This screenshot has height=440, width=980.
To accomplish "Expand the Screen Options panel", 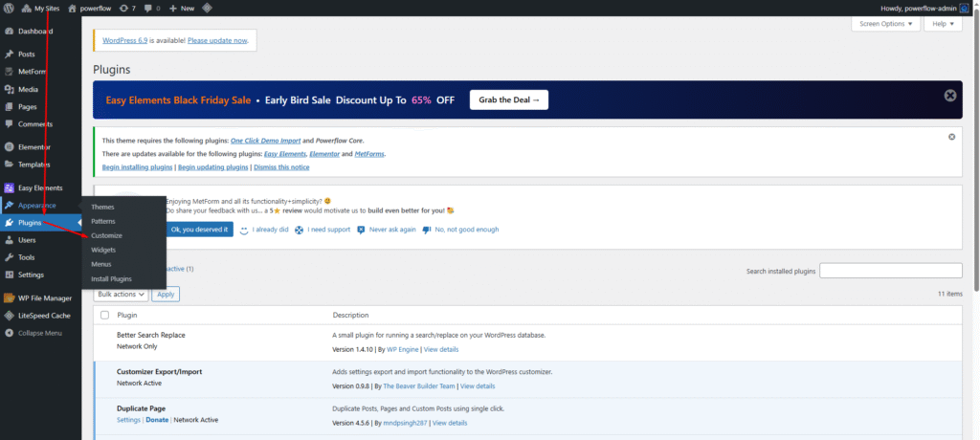I will 885,24.
